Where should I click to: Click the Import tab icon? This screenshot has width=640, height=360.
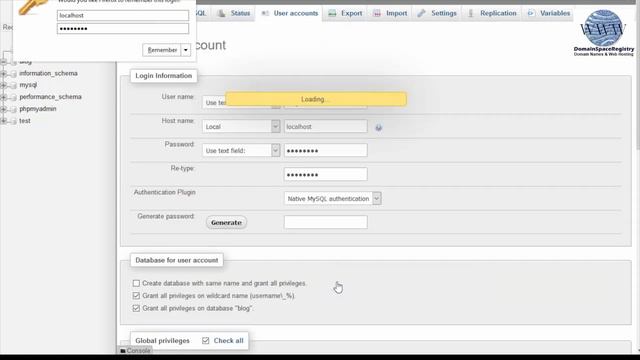[x=377, y=13]
